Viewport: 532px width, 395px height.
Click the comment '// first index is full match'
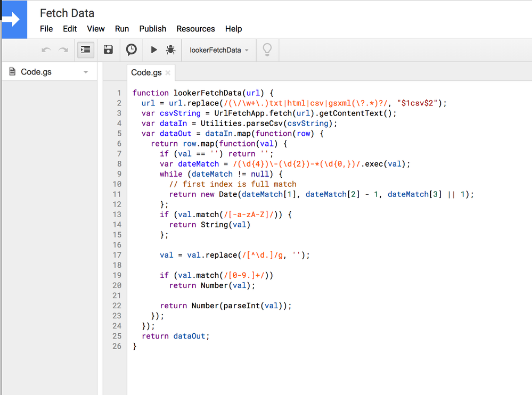233,184
